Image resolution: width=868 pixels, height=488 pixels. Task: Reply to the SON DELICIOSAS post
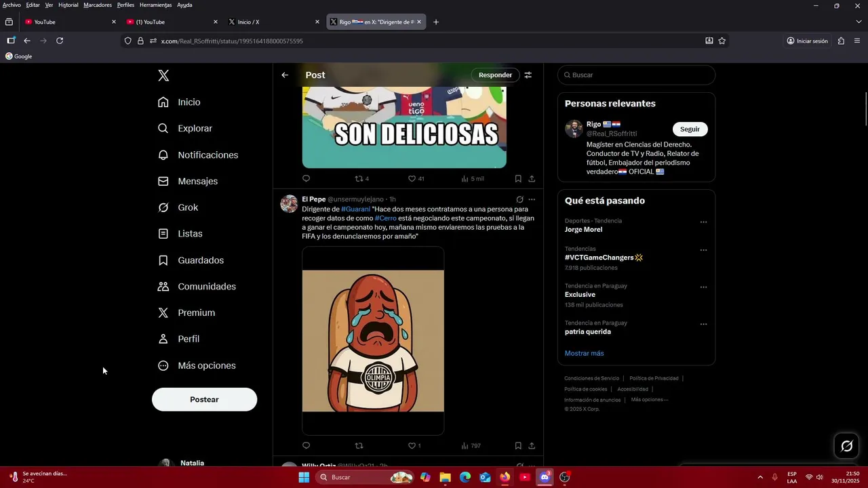tap(306, 179)
